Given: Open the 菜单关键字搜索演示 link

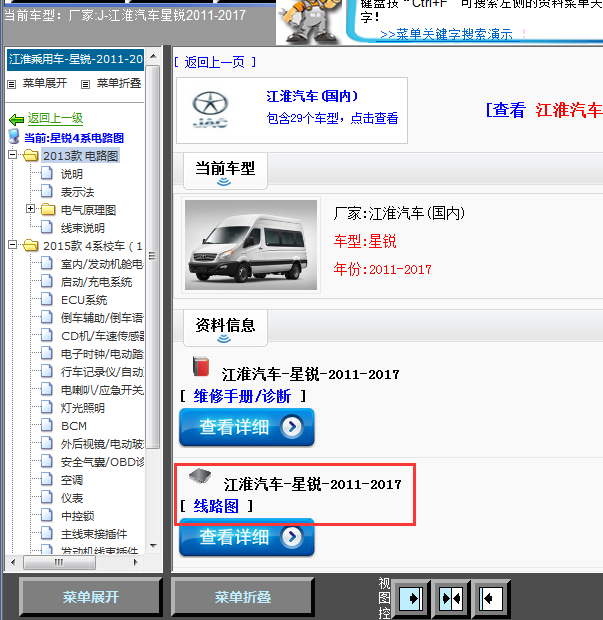Looking at the screenshot, I should pyautogui.click(x=446, y=35).
